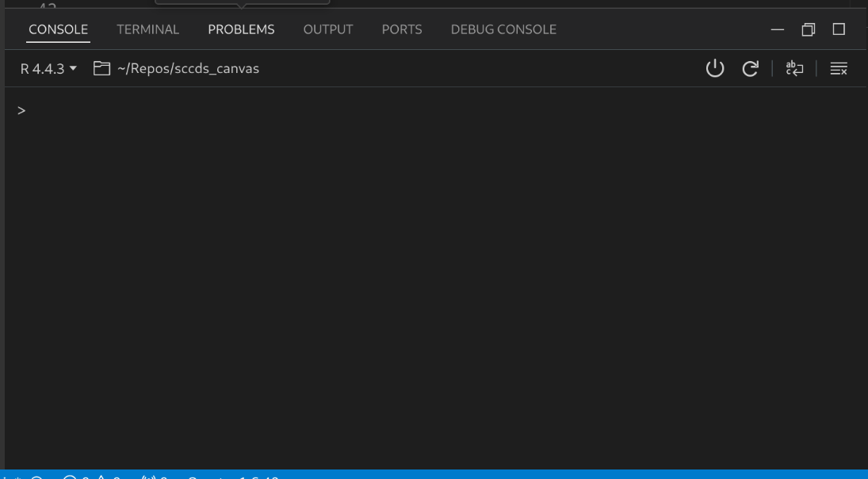Select the Console tab
Viewport: 868px width, 479px height.
(57, 29)
